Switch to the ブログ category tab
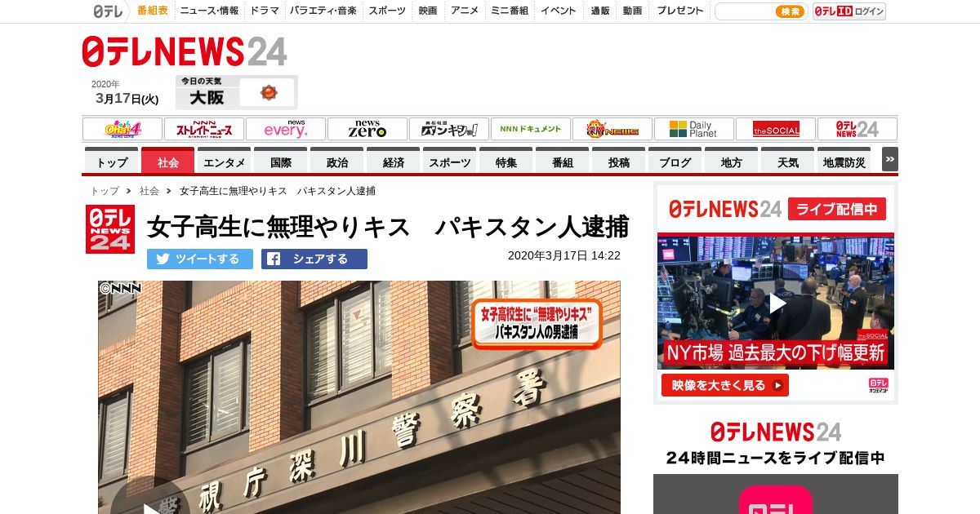Viewport: 980px width, 514px height. pos(675,161)
